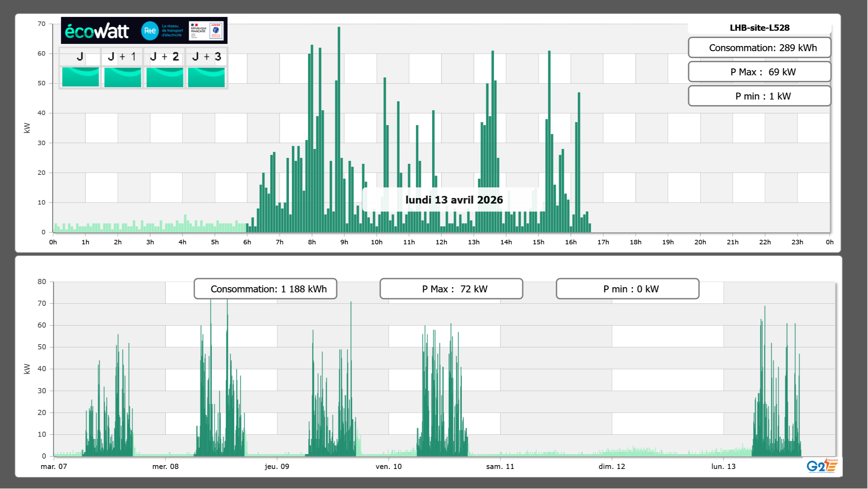The height and width of the screenshot is (489, 868).
Task: Click the G2E France logo
Action: point(822,466)
